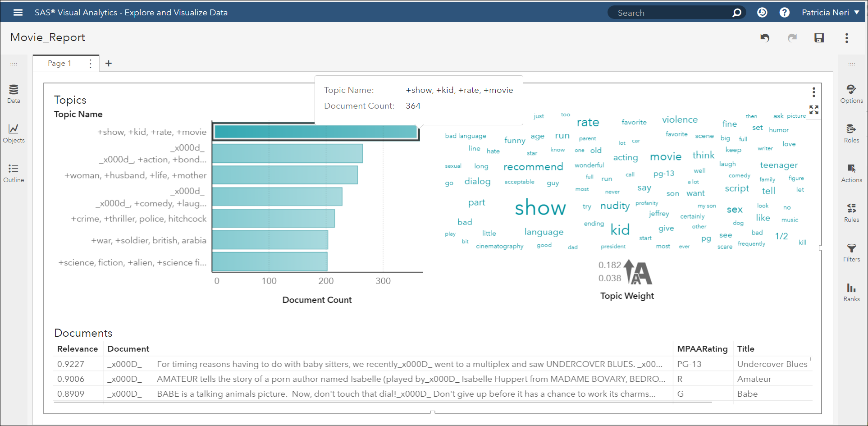The height and width of the screenshot is (426, 868).
Task: Open the hamburger applications menu
Action: point(18,13)
